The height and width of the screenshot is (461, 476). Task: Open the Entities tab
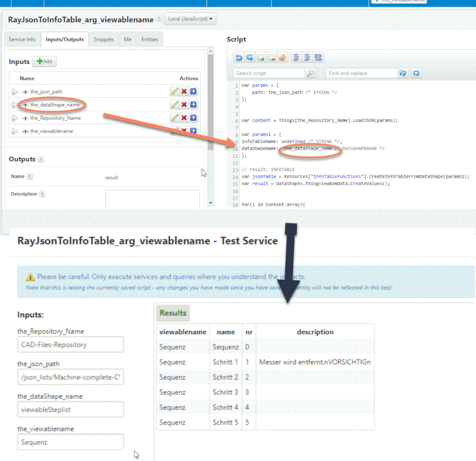pyautogui.click(x=150, y=40)
